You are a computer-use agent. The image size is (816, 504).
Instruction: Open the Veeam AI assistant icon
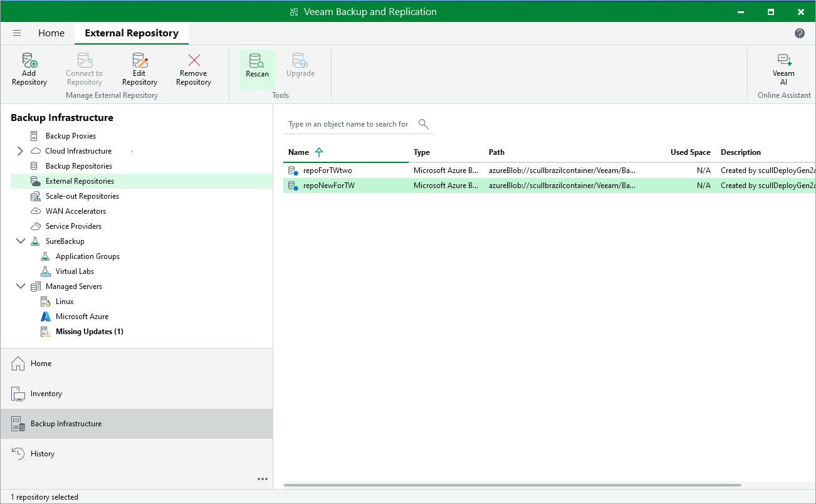(784, 60)
